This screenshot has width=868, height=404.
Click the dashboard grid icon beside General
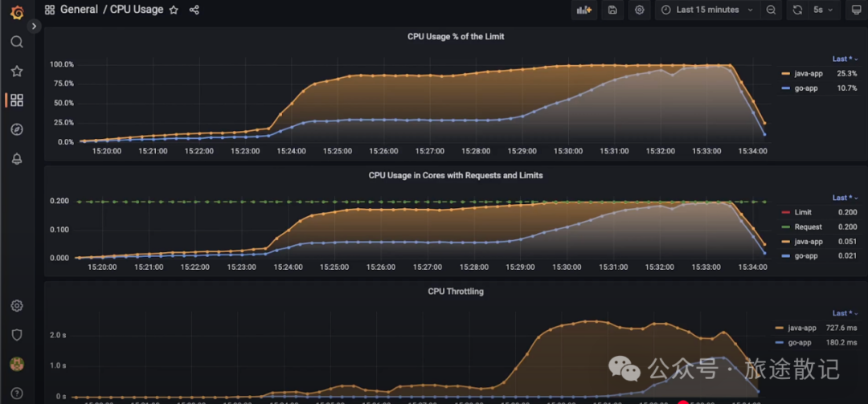point(50,10)
